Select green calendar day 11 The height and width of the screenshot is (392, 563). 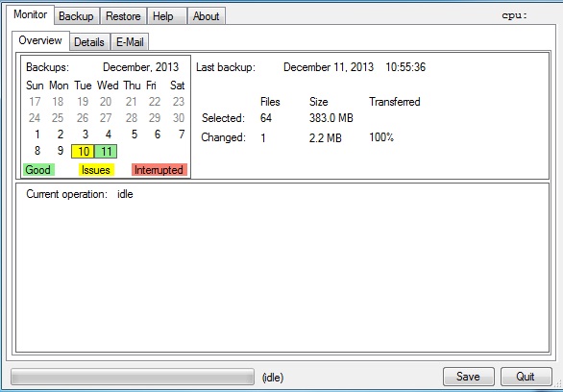106,152
